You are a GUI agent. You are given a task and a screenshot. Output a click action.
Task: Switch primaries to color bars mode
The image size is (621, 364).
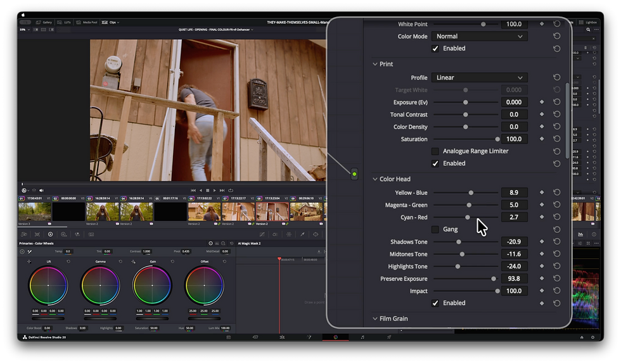[x=217, y=243]
